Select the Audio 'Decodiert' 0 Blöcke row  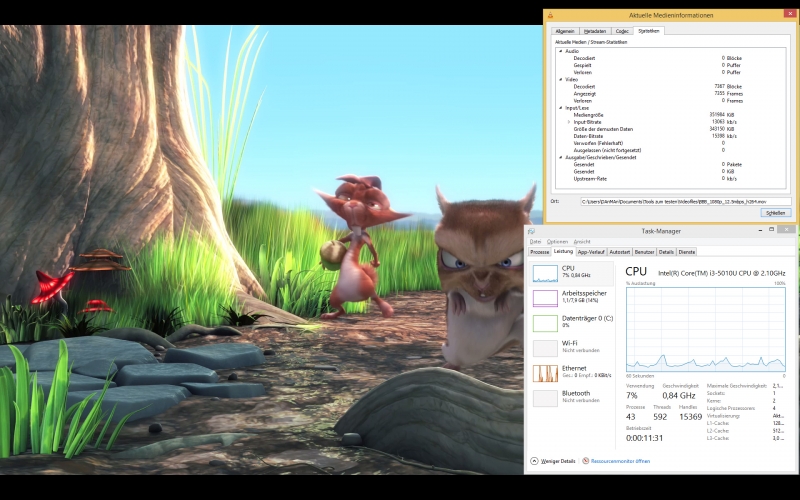coord(672,58)
